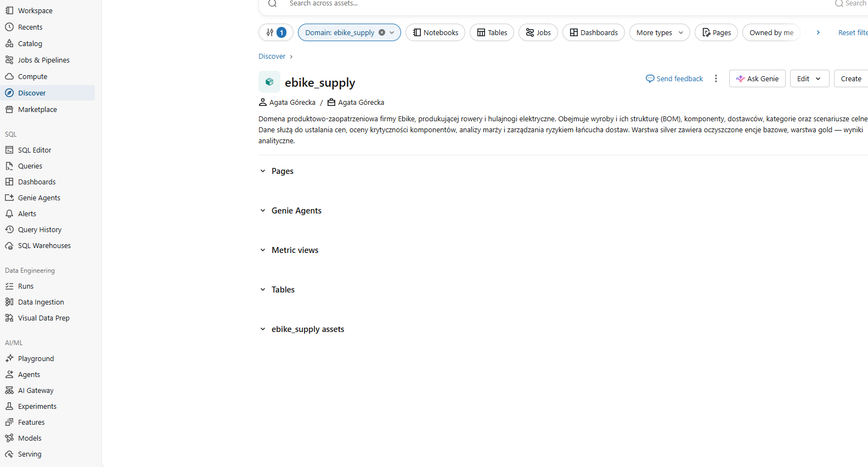Toggle the Jobs filter chip
This screenshot has height=467, width=868.
[538, 32]
